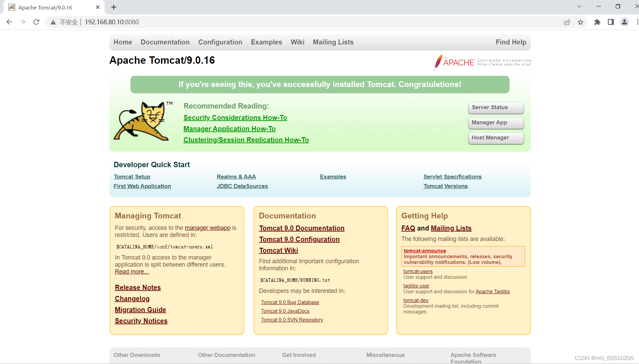Open Tomcat 9.0 Configuration link
Viewport: 639px width, 364px height.
[299, 239]
